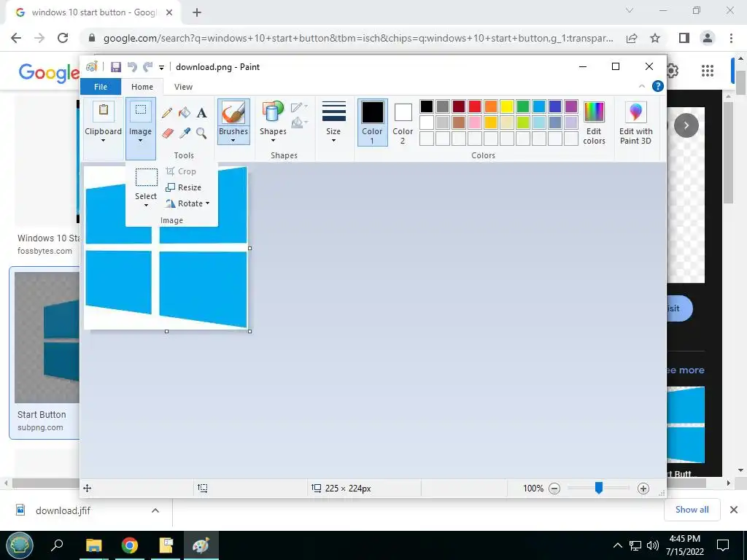This screenshot has height=560, width=747.
Task: Click the volume icon in system tray
Action: click(x=653, y=545)
